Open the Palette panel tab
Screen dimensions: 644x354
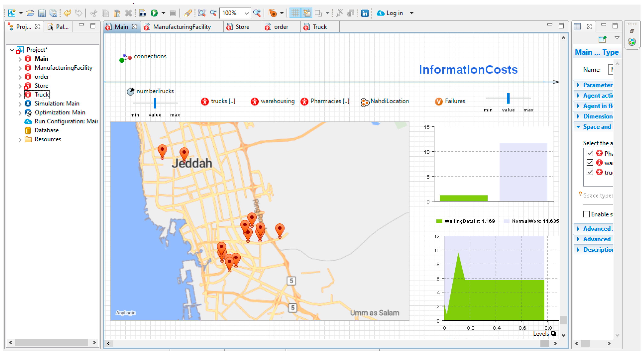point(58,27)
